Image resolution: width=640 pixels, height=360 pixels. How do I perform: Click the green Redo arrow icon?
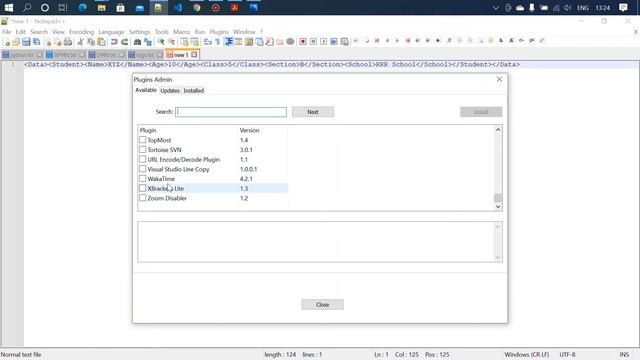click(124, 42)
